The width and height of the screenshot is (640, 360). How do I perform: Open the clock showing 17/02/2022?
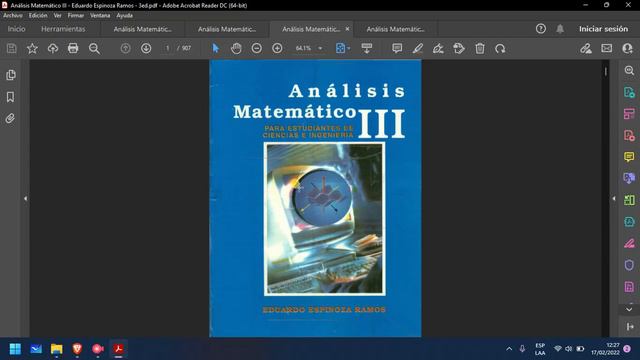[605, 349]
